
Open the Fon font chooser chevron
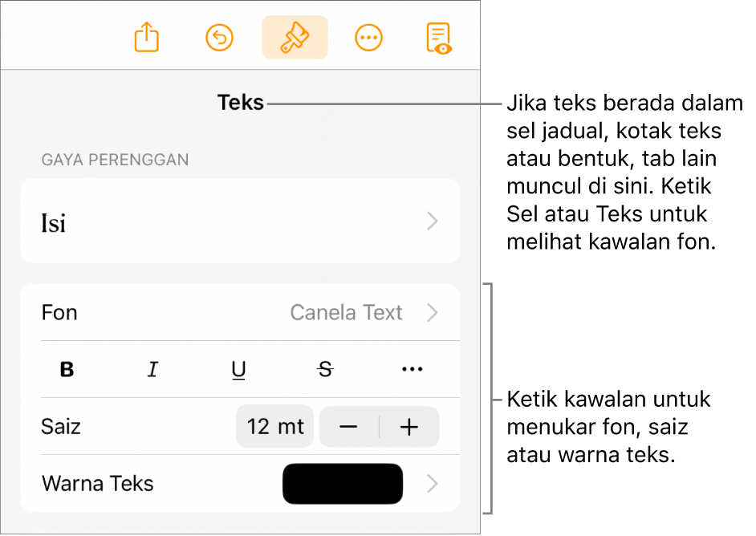pos(433,312)
